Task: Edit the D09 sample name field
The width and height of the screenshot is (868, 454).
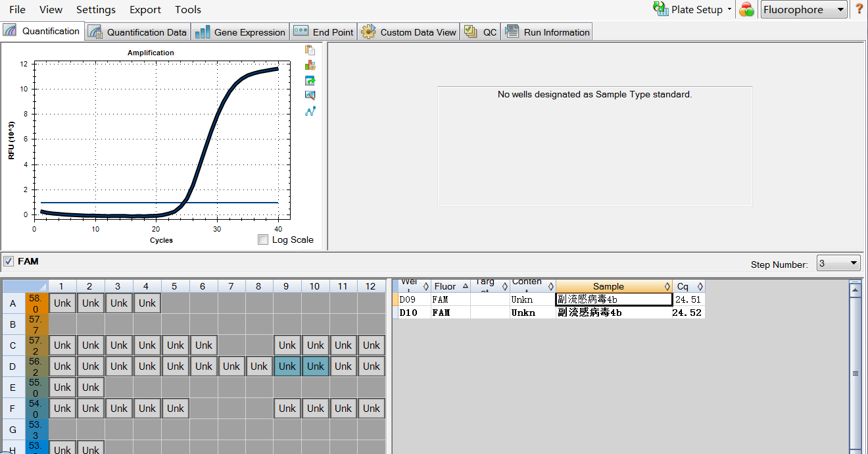Action: pos(614,299)
